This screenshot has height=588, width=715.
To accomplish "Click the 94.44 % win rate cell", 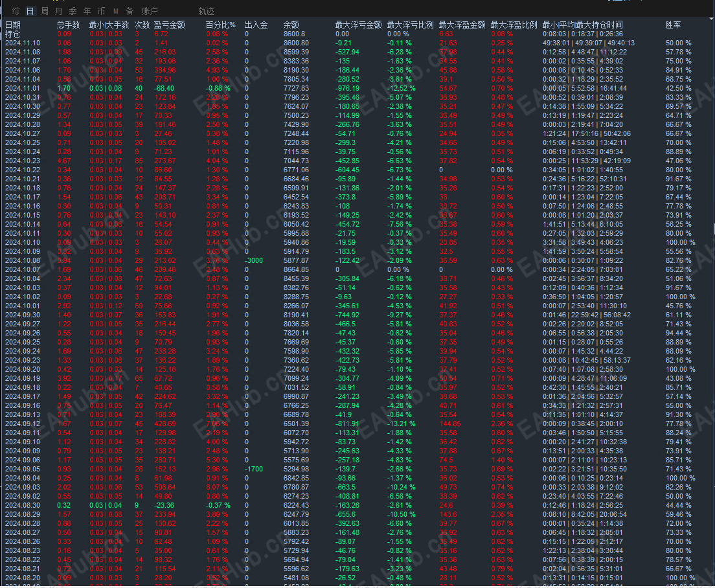I will tap(679, 334).
